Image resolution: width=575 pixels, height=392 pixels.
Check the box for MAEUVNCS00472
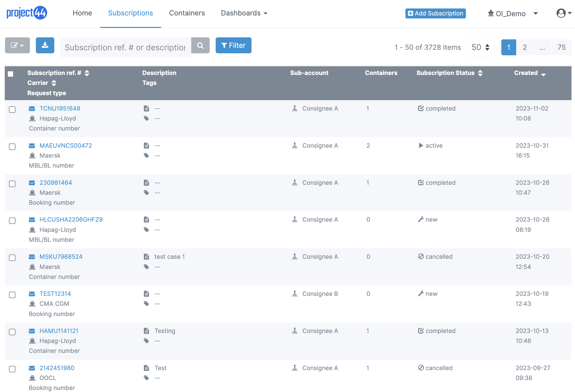[12, 147]
